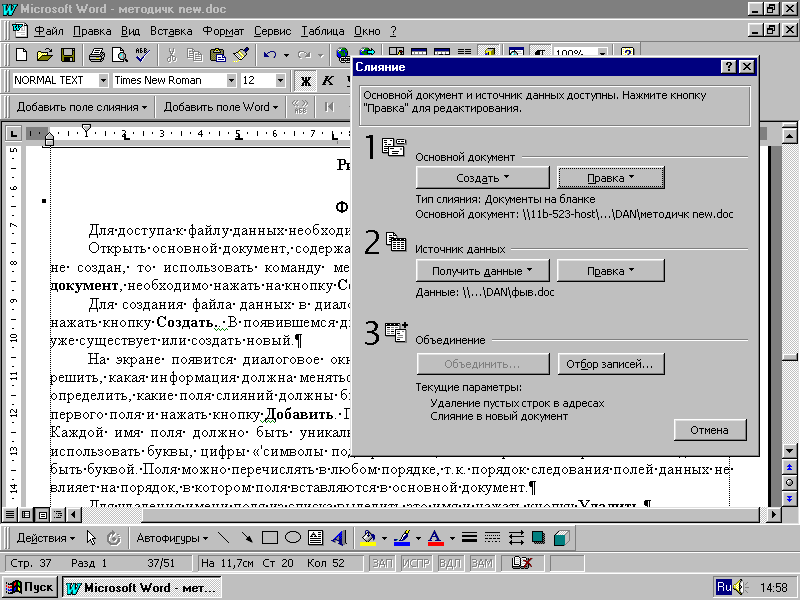Image resolution: width=800 pixels, height=600 pixels.
Task: Open the Вставка menu
Action: point(171,31)
